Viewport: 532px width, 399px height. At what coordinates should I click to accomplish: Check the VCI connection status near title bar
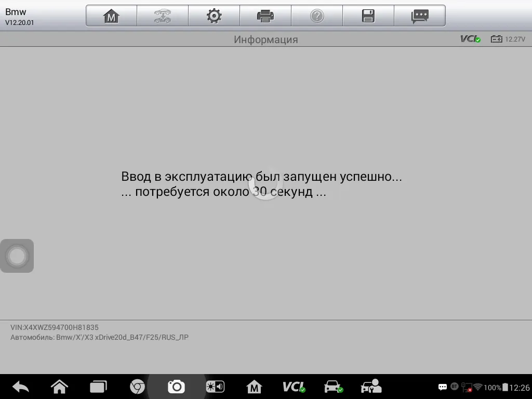coord(470,39)
